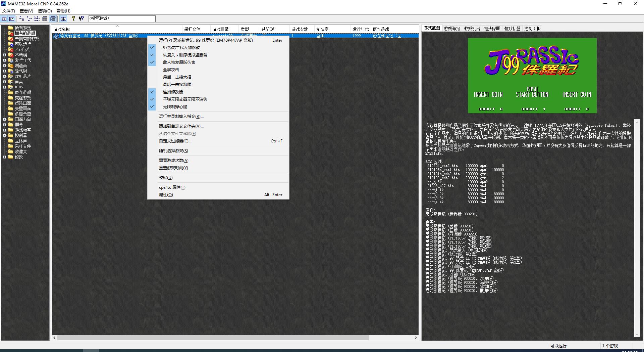This screenshot has height=352, width=644.
Task: Expand the 发行年代 tree folder
Action: 5,60
